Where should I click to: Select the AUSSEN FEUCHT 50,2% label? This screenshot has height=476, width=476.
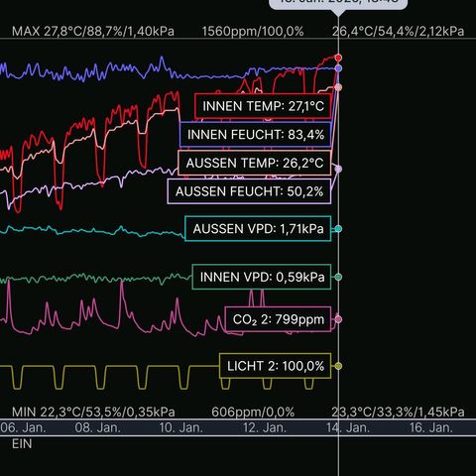click(249, 191)
